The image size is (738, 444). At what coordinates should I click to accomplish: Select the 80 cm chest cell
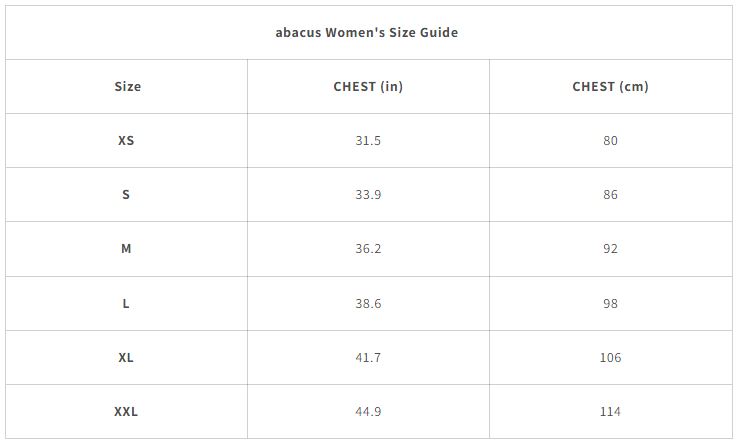click(x=610, y=140)
